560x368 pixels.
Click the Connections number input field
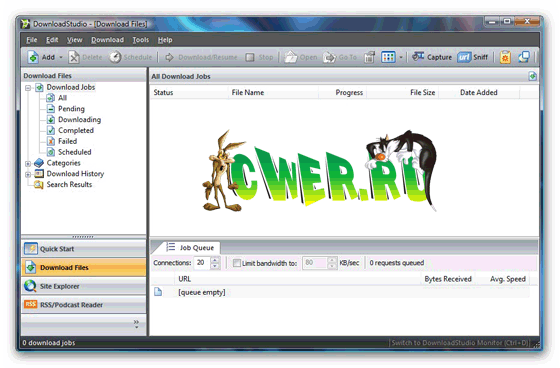point(202,263)
